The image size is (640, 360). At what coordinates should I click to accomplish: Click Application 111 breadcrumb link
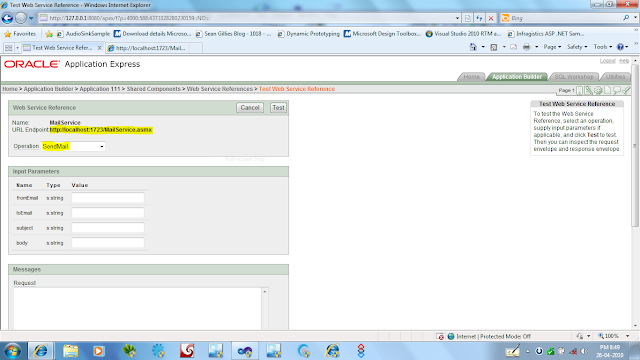tap(100, 89)
